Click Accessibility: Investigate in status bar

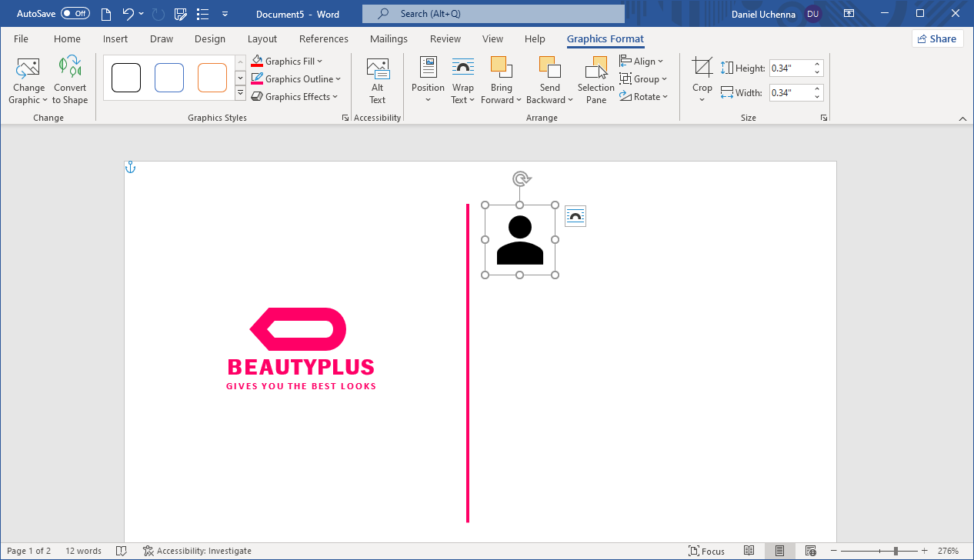197,551
